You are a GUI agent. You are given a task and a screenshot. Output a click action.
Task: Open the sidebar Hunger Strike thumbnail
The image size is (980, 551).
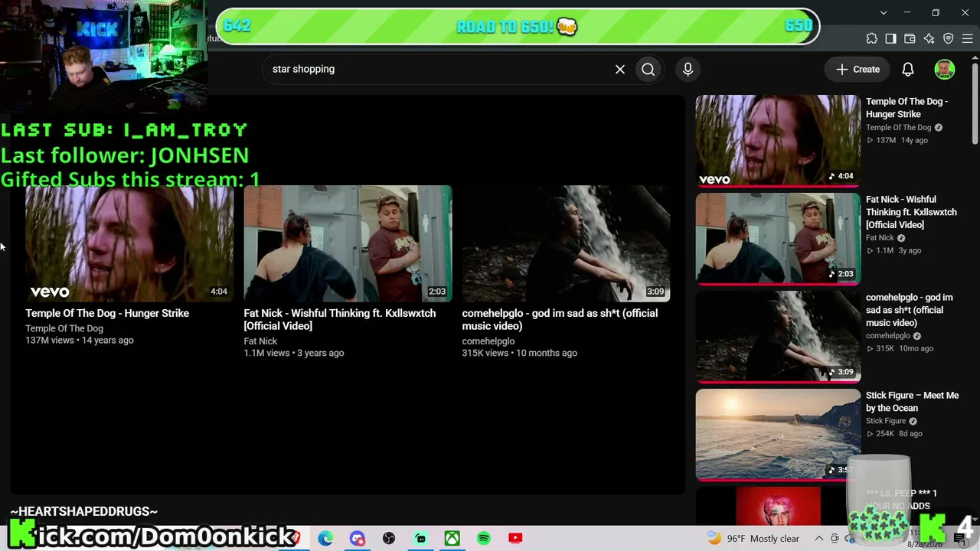tap(778, 140)
